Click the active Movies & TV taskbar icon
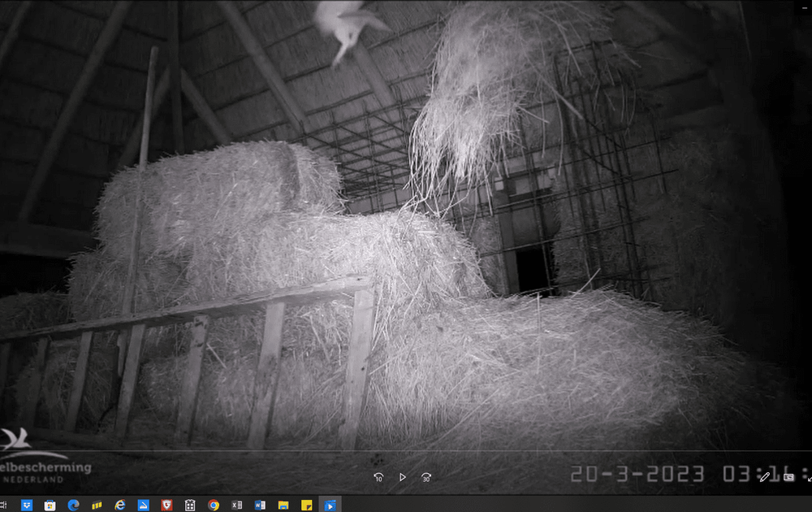The height and width of the screenshot is (512, 812). pyautogui.click(x=330, y=505)
